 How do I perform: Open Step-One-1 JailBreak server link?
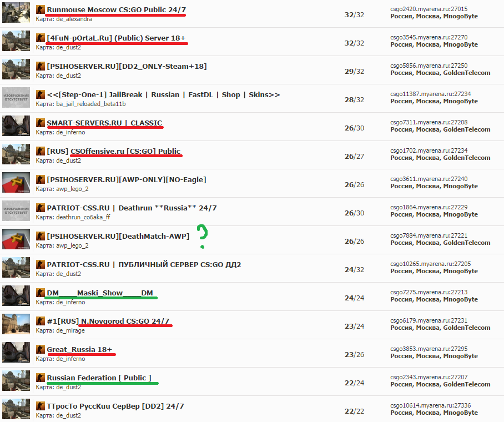click(163, 94)
